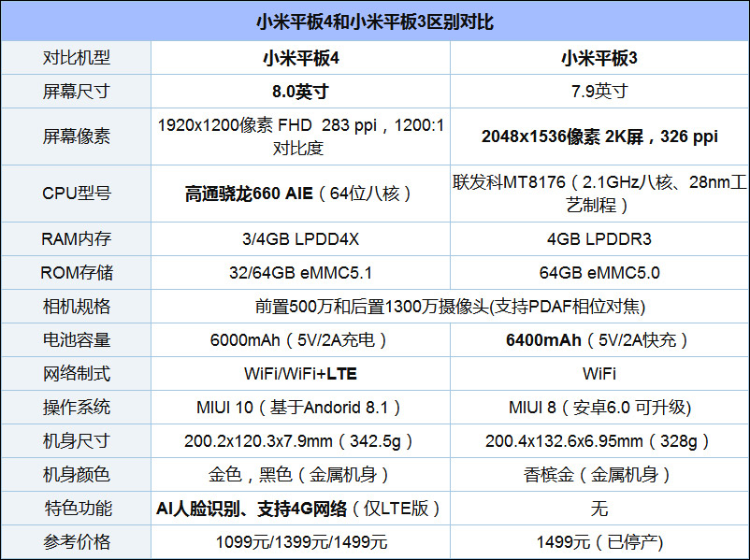
Task: Click the MIUI 8（安卓6.0 可升级）cell
Action: click(x=599, y=408)
